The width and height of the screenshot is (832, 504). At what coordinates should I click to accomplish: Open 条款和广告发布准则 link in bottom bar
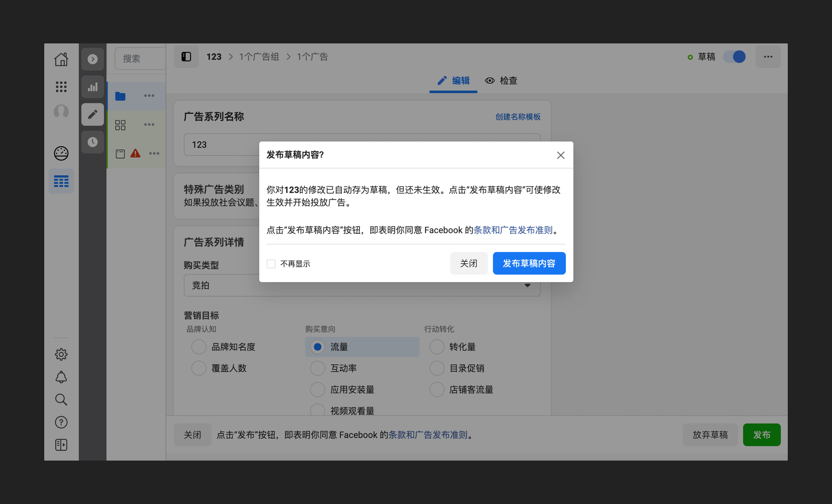tap(428, 435)
